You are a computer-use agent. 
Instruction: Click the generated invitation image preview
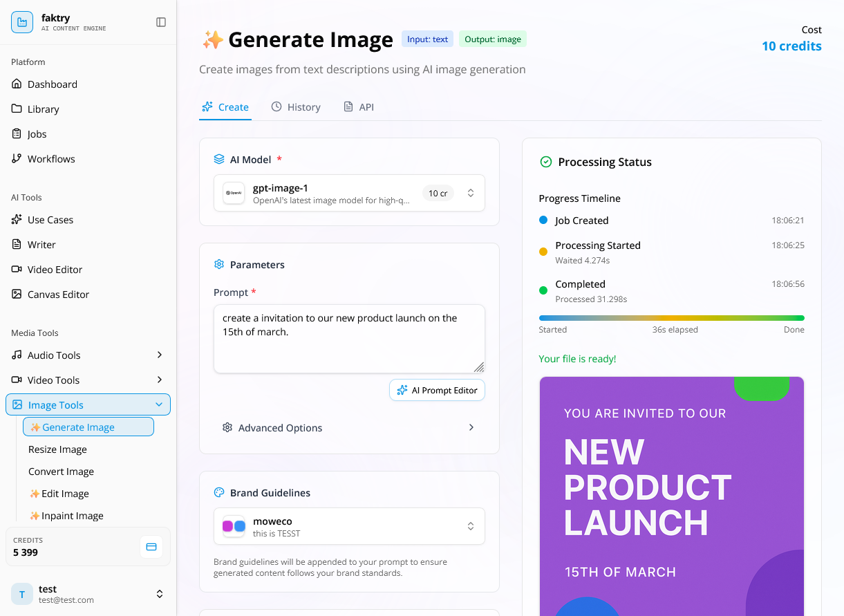[671, 496]
